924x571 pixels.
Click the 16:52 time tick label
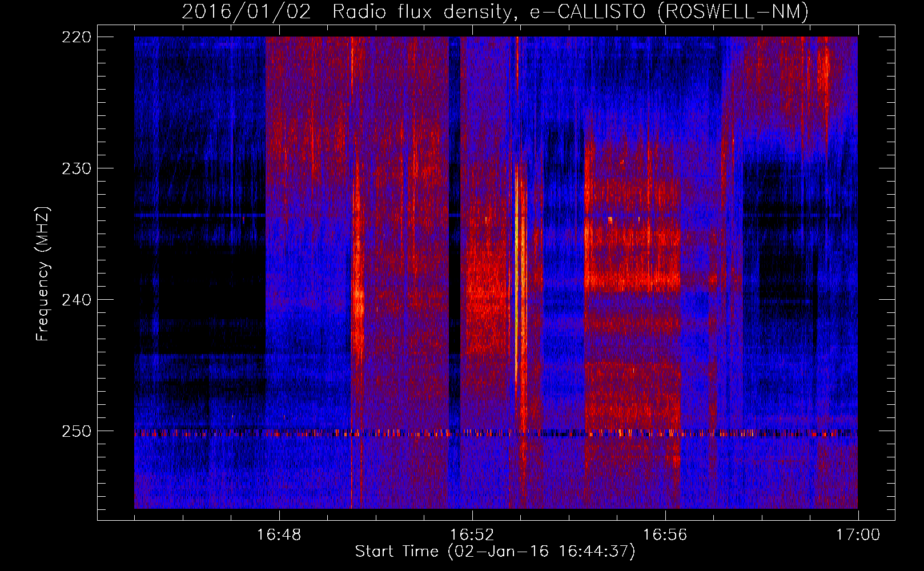pos(472,535)
